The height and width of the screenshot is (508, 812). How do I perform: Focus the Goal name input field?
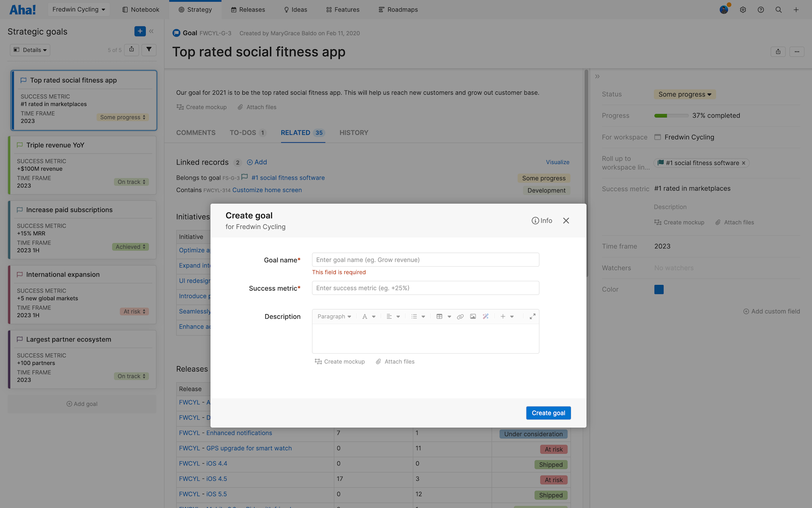[425, 260]
